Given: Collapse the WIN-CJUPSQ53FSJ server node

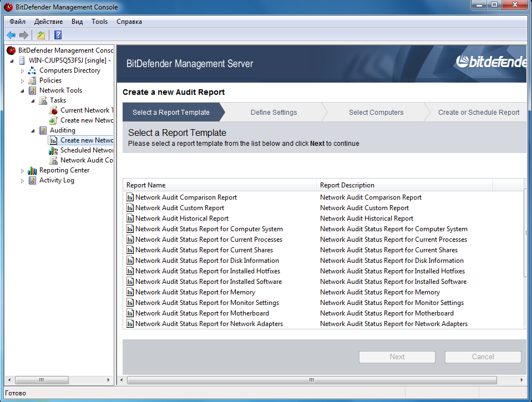Looking at the screenshot, I should click(12, 61).
